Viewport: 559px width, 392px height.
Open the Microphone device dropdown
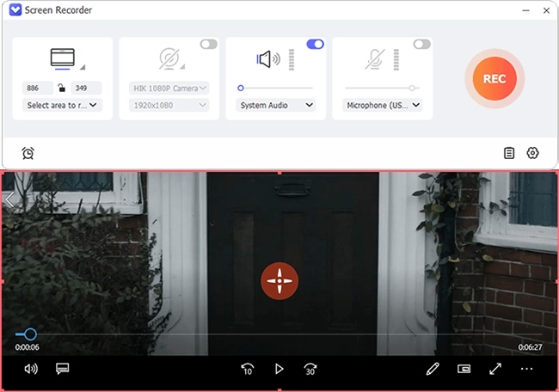(x=383, y=105)
